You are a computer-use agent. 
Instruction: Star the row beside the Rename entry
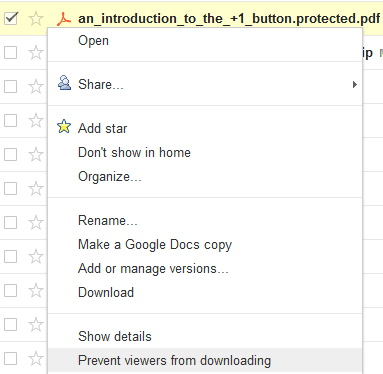(x=36, y=223)
